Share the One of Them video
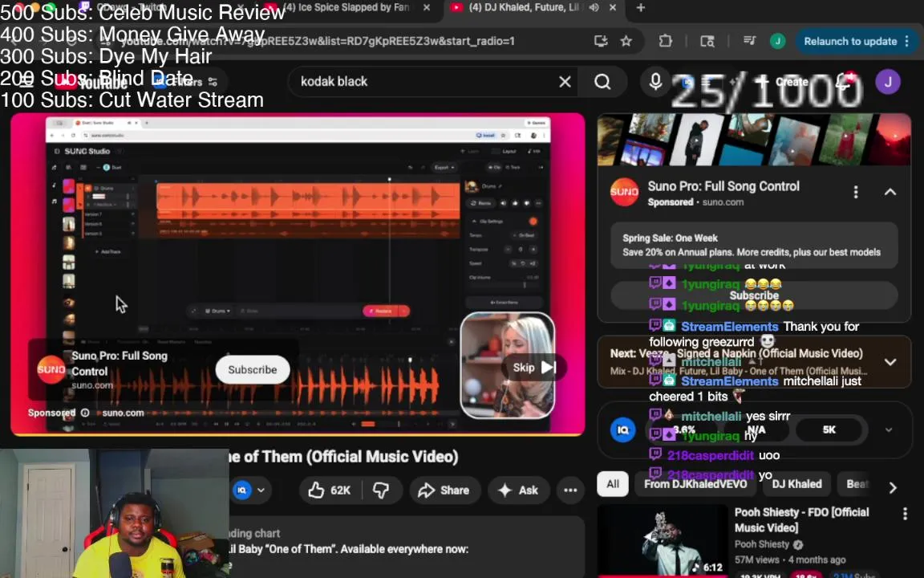Image resolution: width=924 pixels, height=578 pixels. tap(443, 490)
